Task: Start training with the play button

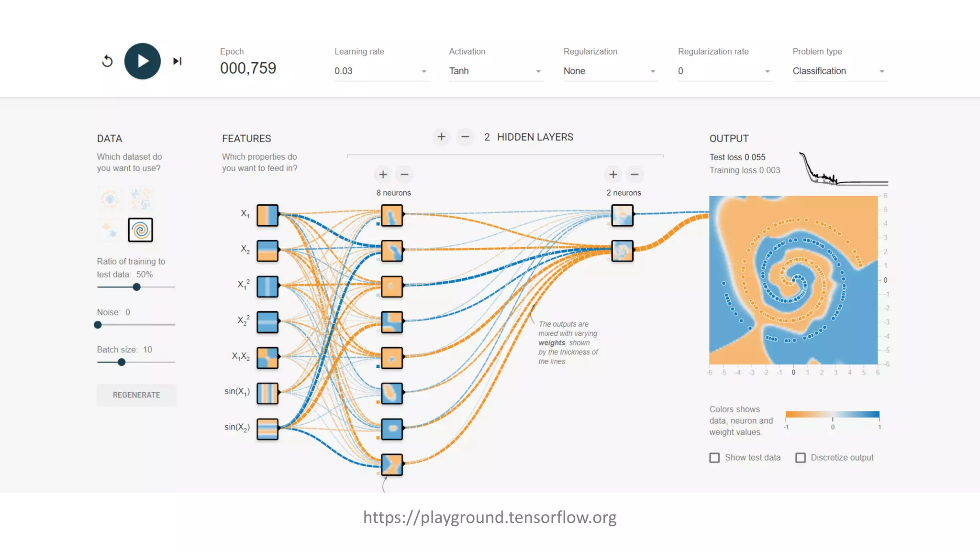Action: point(143,61)
